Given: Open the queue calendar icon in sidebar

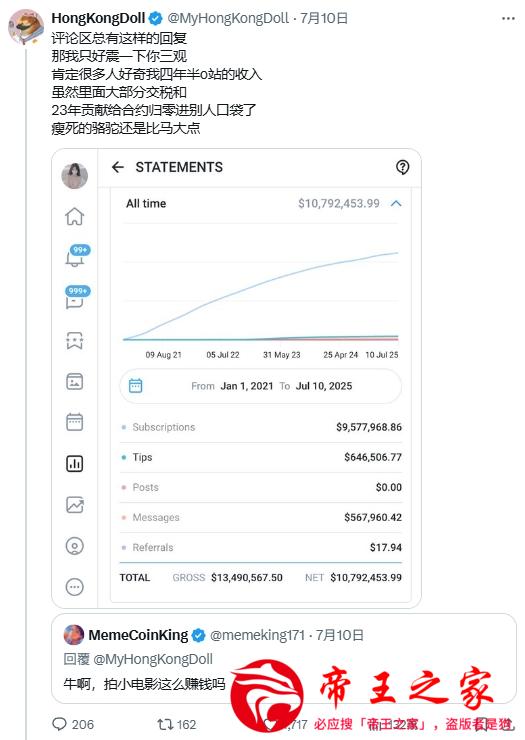Looking at the screenshot, I should pos(75,422).
